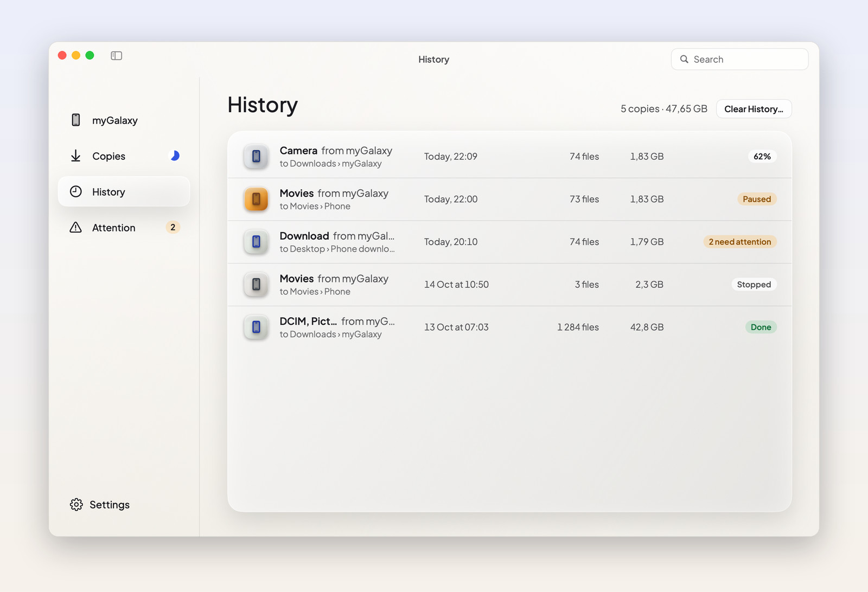Select the DCIM, Pict… copy title
The width and height of the screenshot is (868, 592).
pyautogui.click(x=337, y=321)
